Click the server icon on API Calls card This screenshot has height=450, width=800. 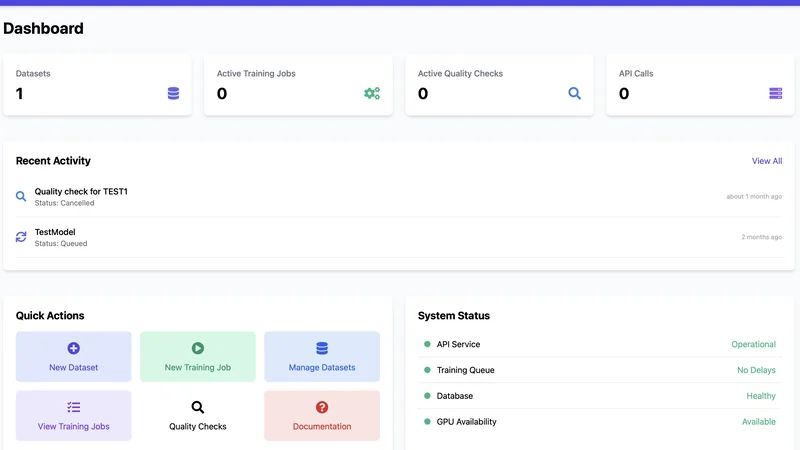pos(776,93)
